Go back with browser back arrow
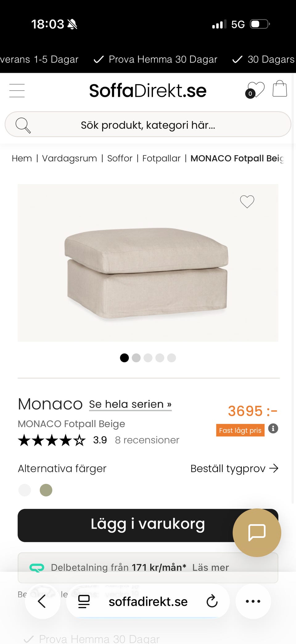 coord(42,601)
